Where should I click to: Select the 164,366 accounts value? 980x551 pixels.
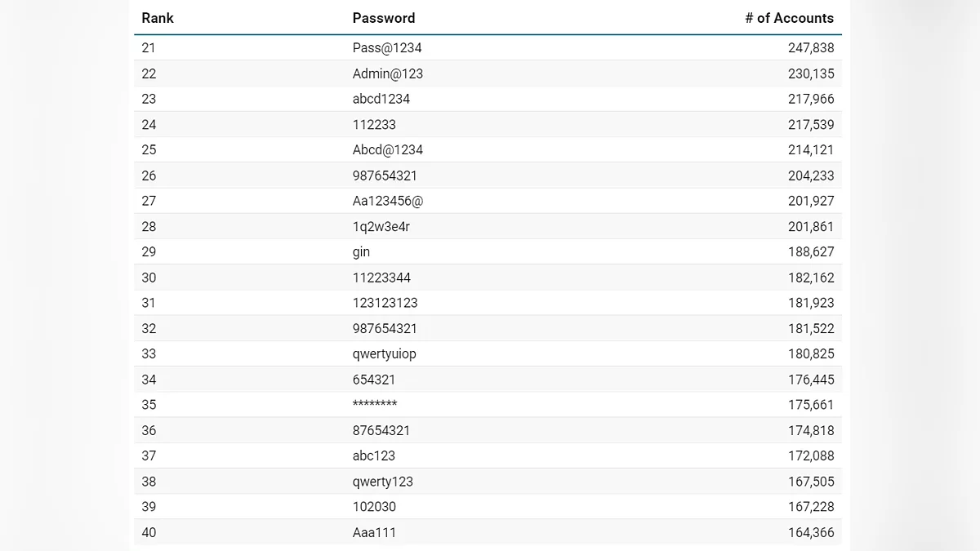pos(811,533)
